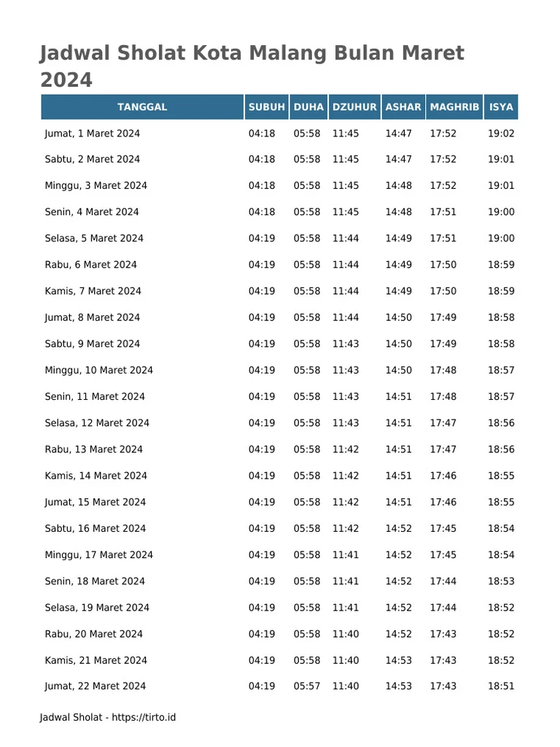The image size is (560, 747).
Task: Click Maghrib time 17:49 on Jumat 8 Maret
Action: point(443,317)
